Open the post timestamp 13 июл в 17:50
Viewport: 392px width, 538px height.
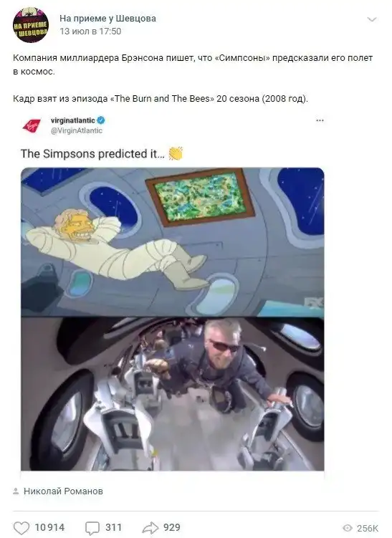(90, 32)
